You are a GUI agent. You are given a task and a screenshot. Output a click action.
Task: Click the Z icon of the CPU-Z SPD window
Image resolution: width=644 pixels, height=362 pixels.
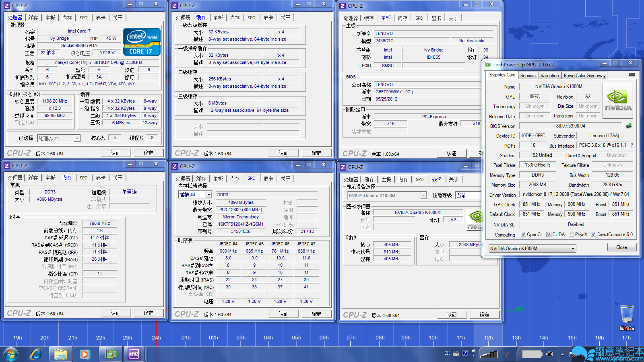pyautogui.click(x=174, y=167)
